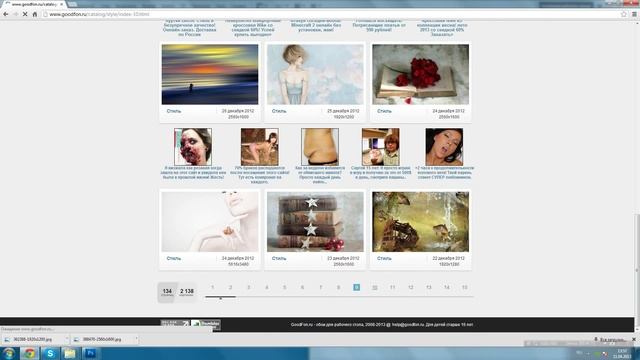Open dropdown arrow for 1920x1200.jpg download
Image resolution: width=640 pixels, height=360 pixels.
67,339
